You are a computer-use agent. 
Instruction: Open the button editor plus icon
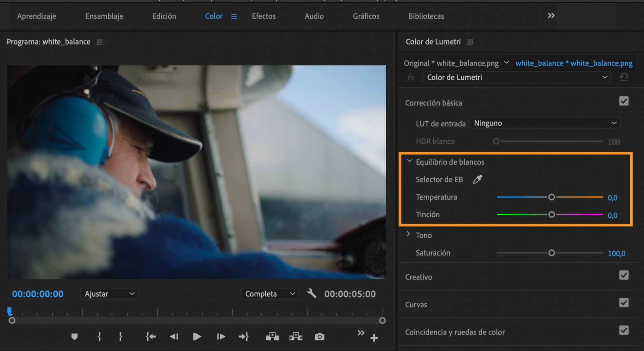(374, 338)
